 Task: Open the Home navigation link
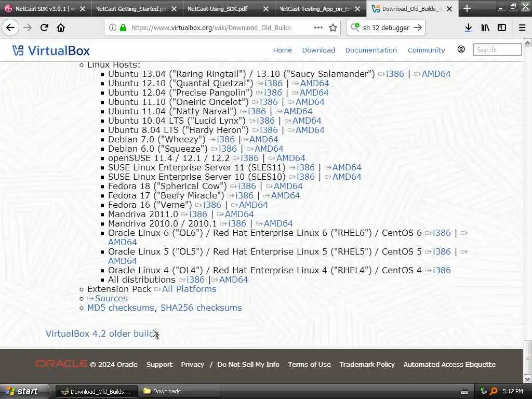[x=282, y=50]
